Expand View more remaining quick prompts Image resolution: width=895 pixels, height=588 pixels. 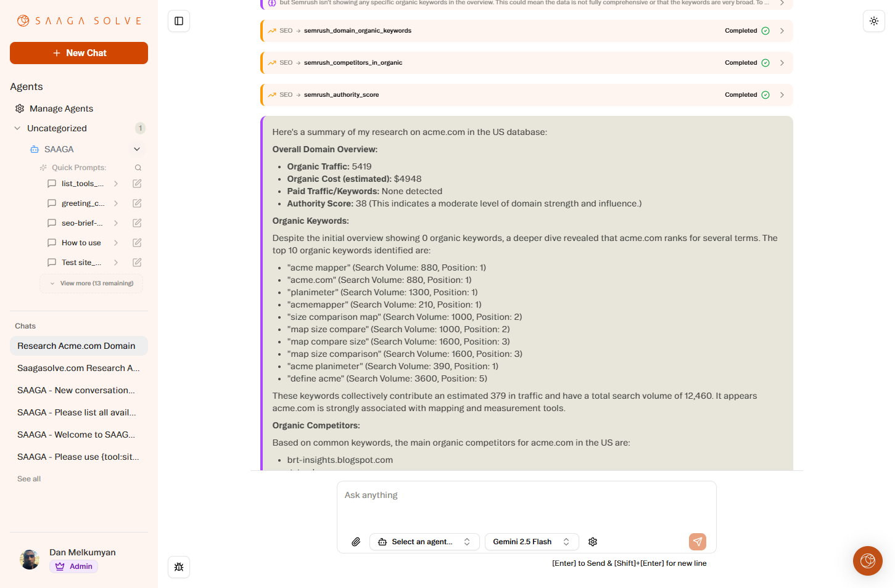[x=91, y=283]
